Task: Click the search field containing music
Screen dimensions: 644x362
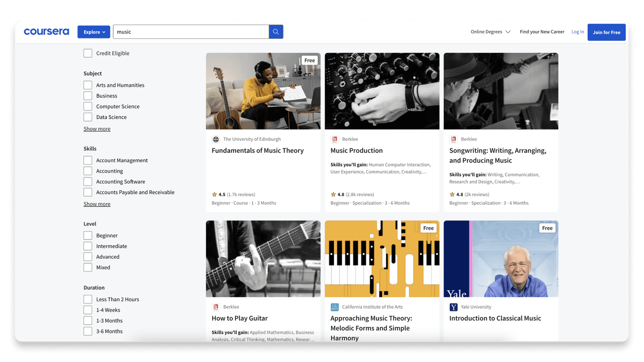Action: [191, 32]
